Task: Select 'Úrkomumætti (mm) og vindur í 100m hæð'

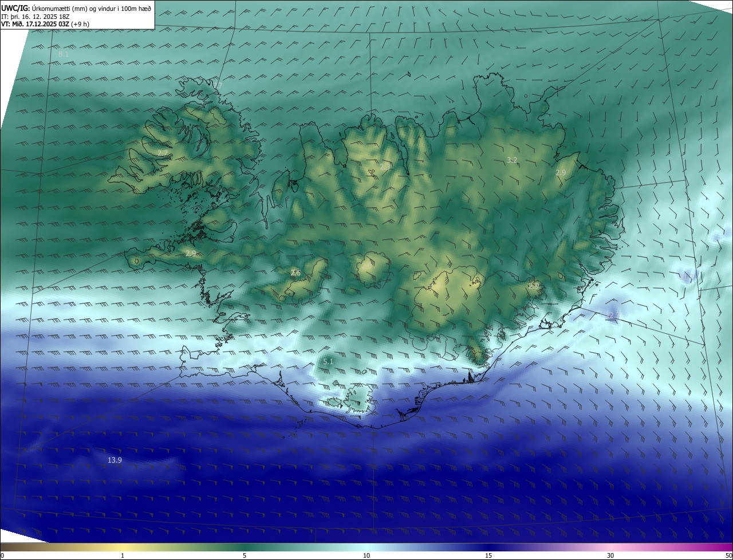Action: [92, 8]
